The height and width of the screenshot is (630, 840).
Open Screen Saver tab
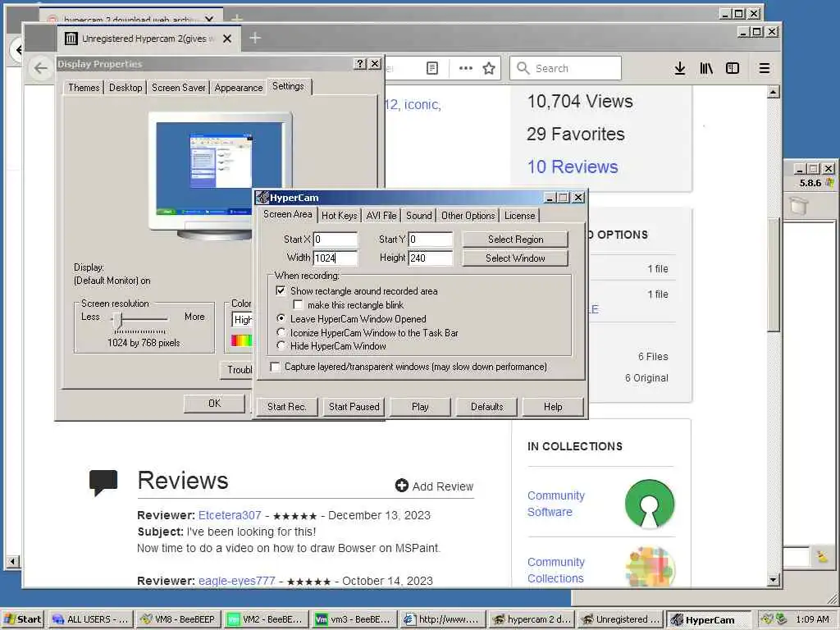(x=178, y=87)
